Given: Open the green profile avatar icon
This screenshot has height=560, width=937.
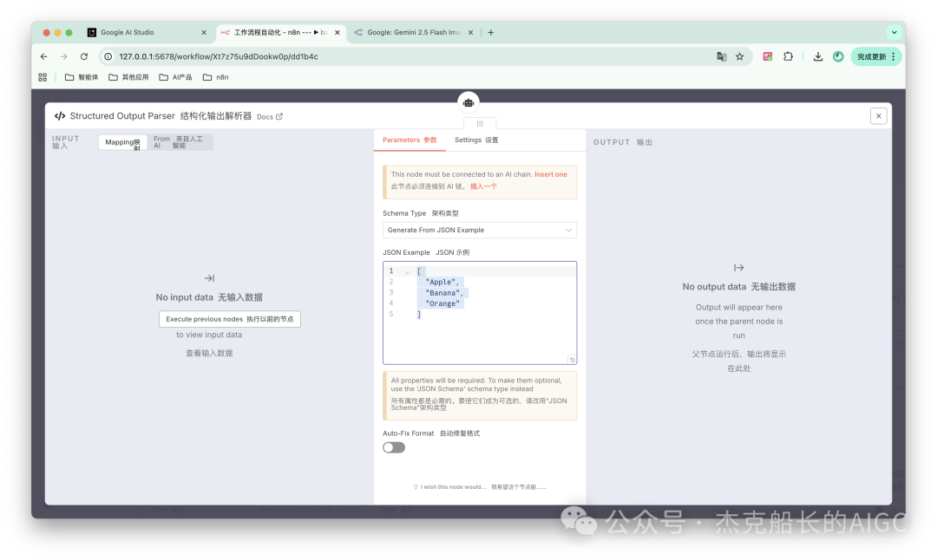Looking at the screenshot, I should 838,56.
